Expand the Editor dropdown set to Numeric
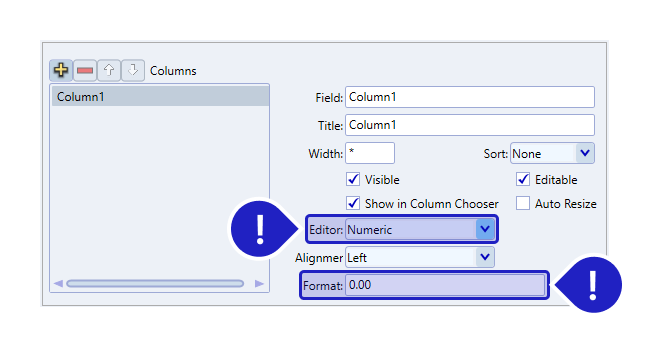 420,229
